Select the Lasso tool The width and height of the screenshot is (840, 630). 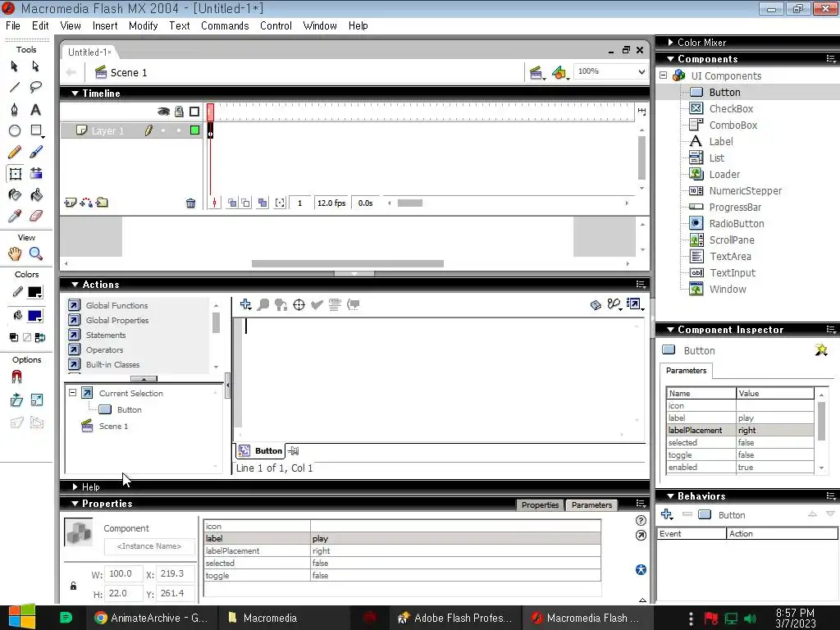point(35,87)
